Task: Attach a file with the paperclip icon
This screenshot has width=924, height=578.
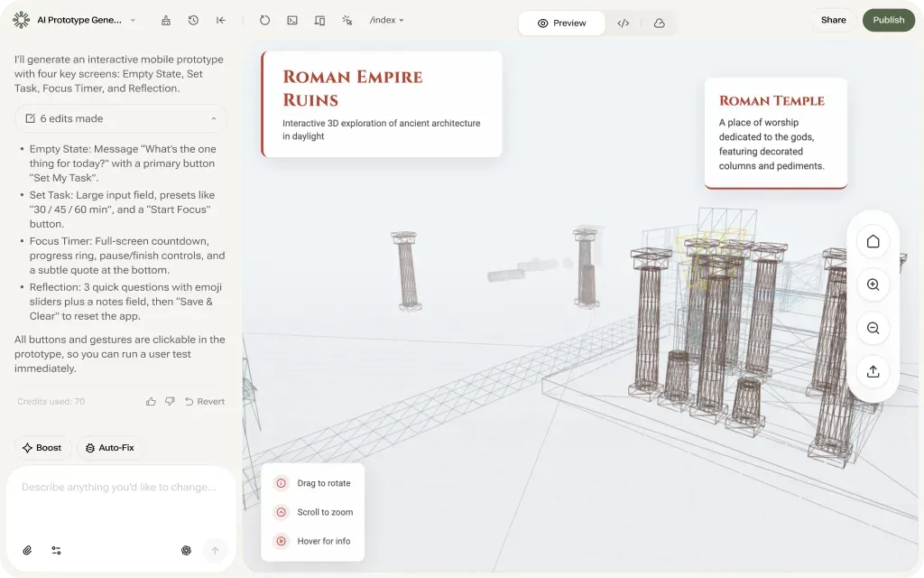Action: pyautogui.click(x=25, y=550)
